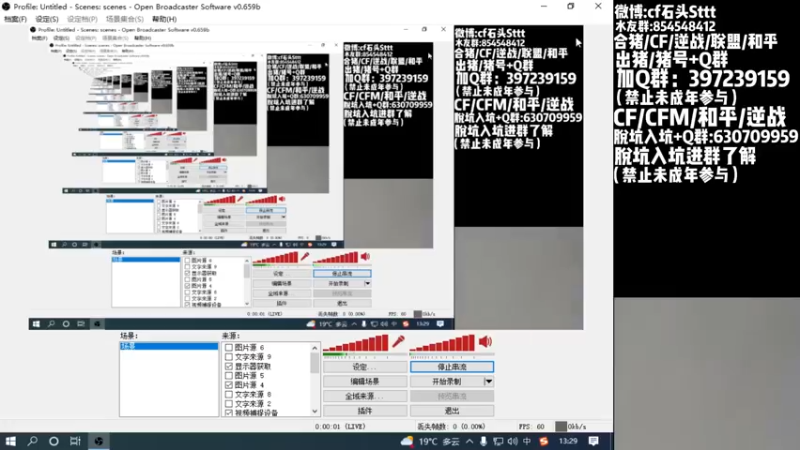Viewport: 800px width, 450px height.
Task: Enable the 文字来源 2 source checkbox
Action: click(229, 404)
